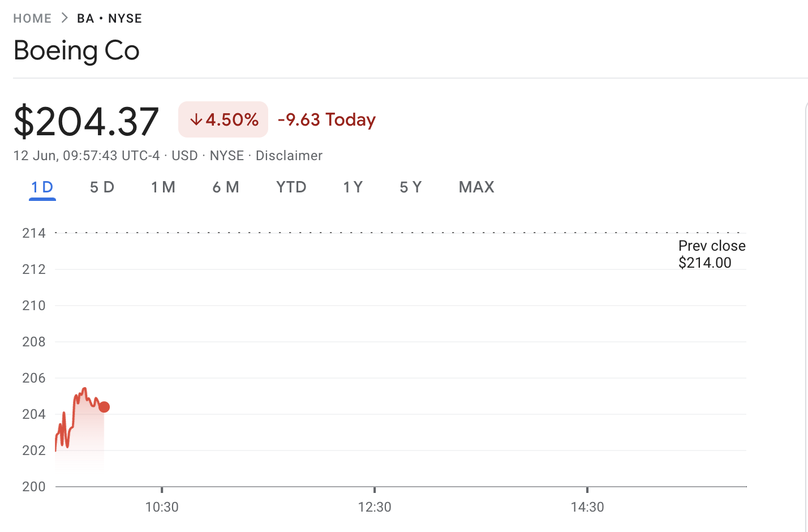Click the down arrow in 4.50% badge
The height and width of the screenshot is (532, 808).
(x=196, y=119)
